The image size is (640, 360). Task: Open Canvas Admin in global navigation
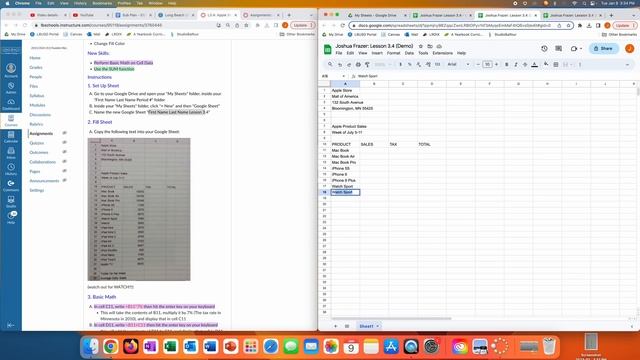tap(11, 88)
